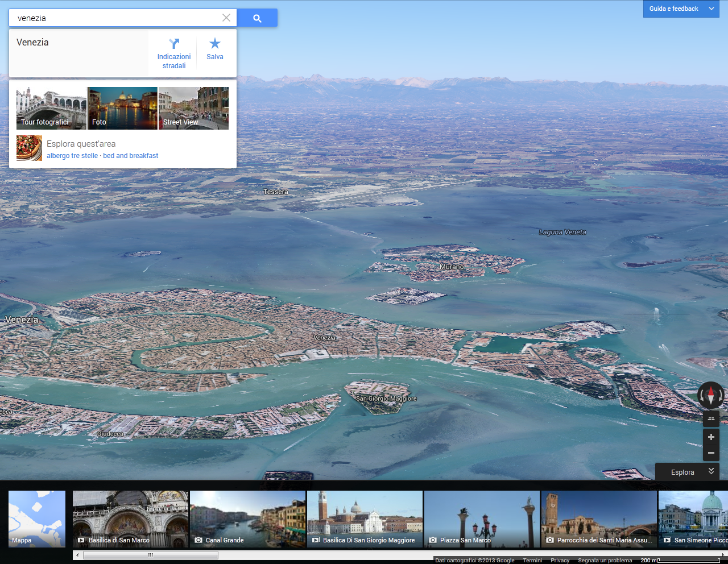
Task: Click the albergo tre stelle link
Action: click(72, 156)
